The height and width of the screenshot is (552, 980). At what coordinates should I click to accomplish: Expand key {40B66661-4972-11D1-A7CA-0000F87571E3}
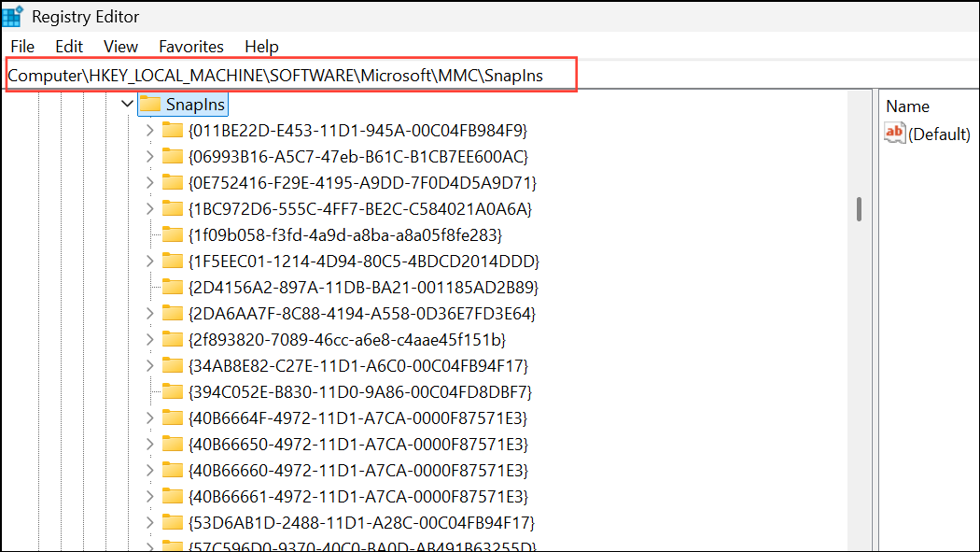(150, 496)
